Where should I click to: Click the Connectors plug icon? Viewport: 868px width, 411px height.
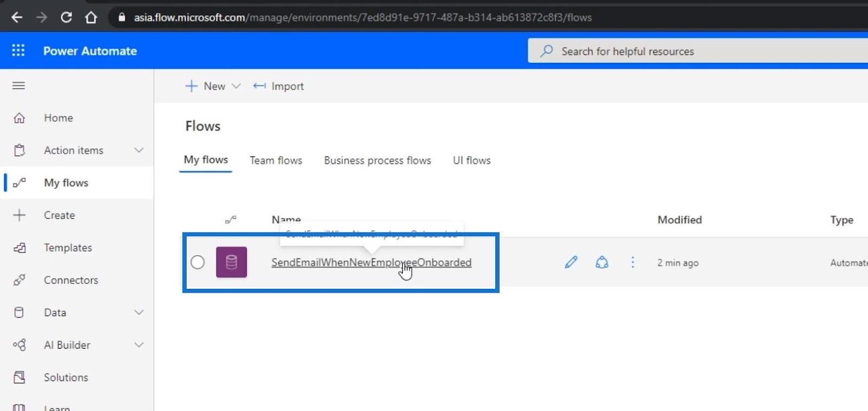(19, 280)
